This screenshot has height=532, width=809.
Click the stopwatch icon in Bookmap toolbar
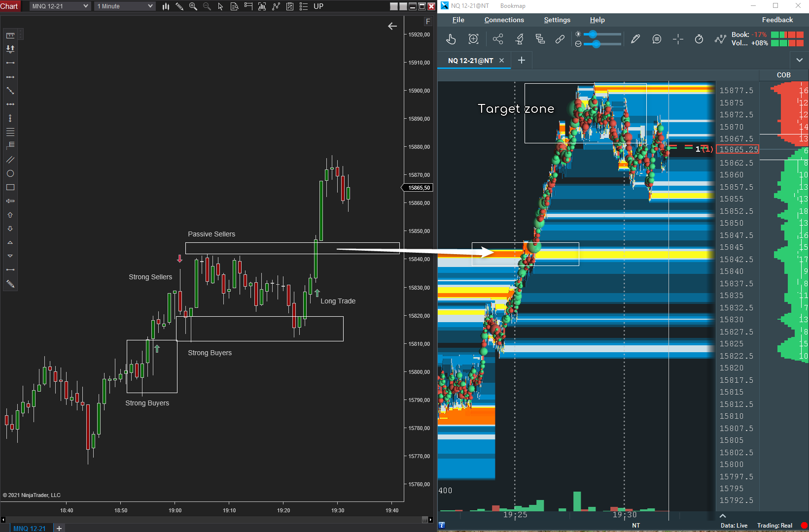pos(699,39)
